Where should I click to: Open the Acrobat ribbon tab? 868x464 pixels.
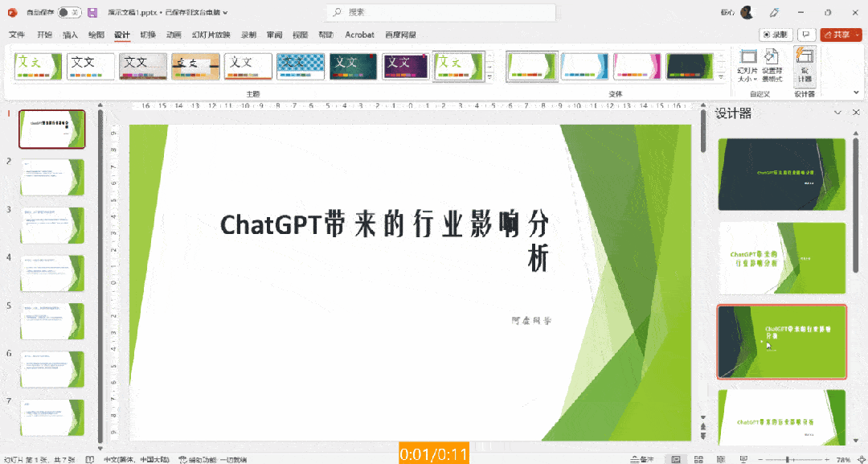360,35
